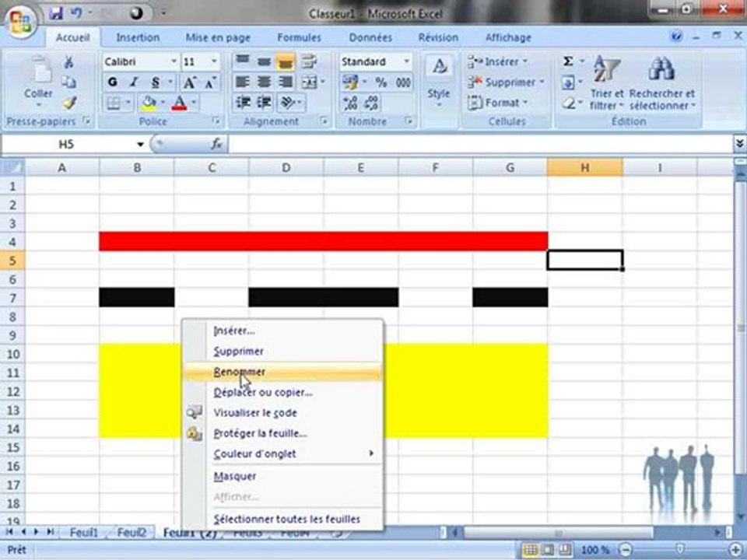Decrease indent
The height and width of the screenshot is (560, 747).
pos(243,103)
